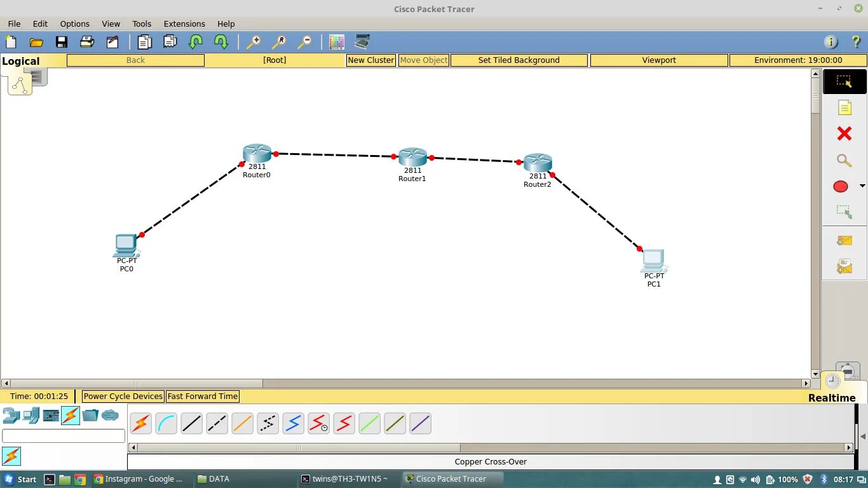Open a file with the folder icon
This screenshot has width=868, height=488.
[x=36, y=43]
